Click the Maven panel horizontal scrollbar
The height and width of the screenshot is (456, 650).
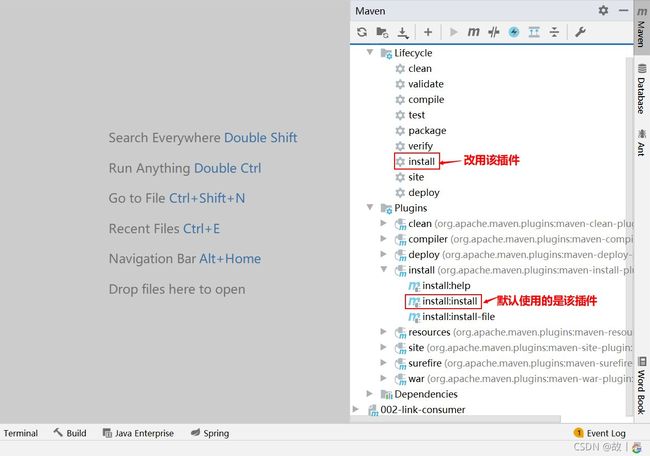(455, 419)
